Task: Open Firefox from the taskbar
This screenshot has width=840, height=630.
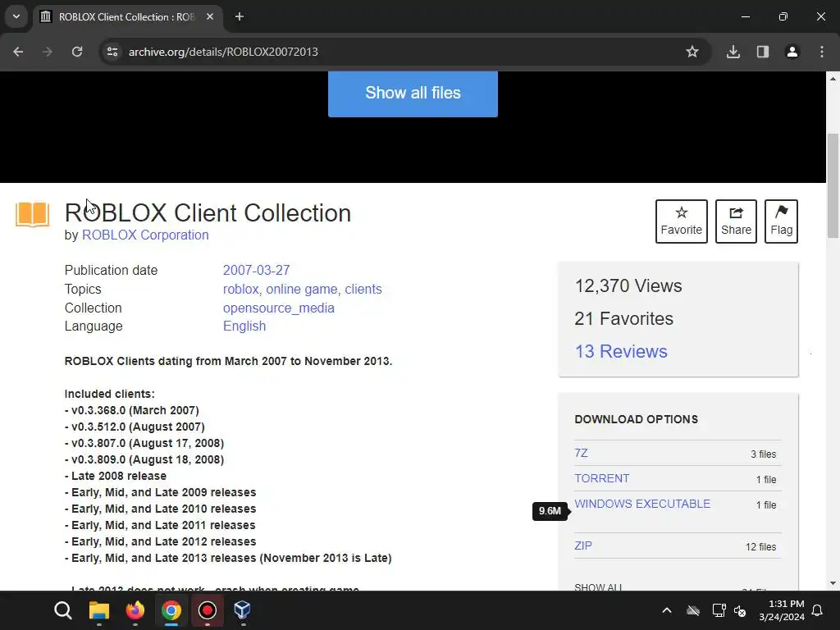Action: (135, 610)
